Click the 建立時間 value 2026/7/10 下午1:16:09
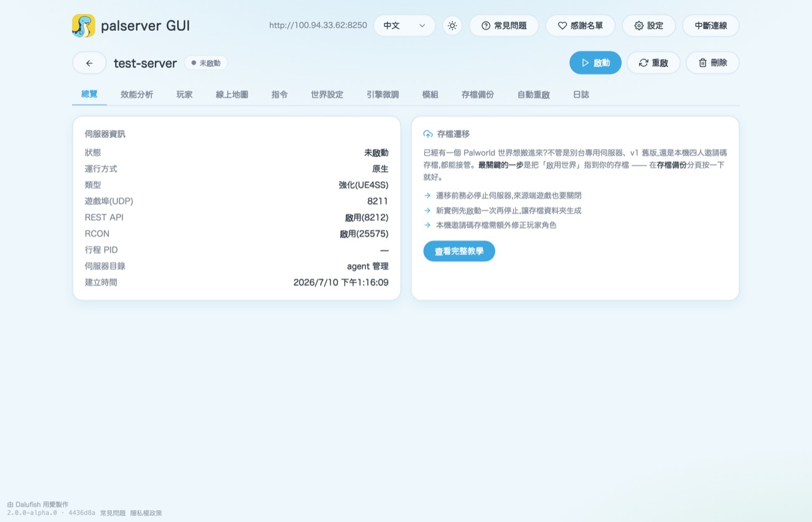The image size is (812, 522). pyautogui.click(x=341, y=283)
